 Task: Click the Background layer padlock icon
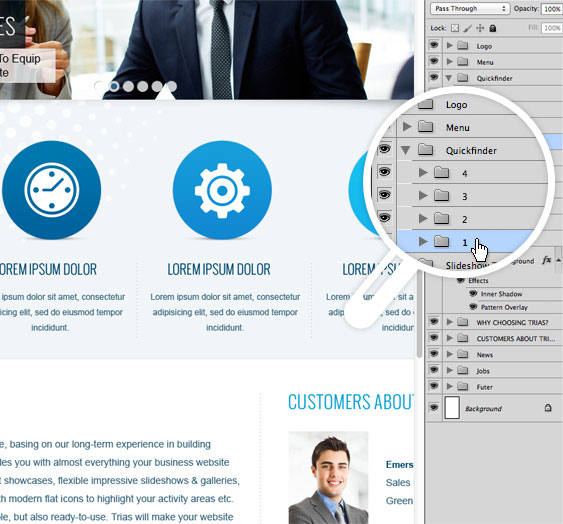pos(548,408)
